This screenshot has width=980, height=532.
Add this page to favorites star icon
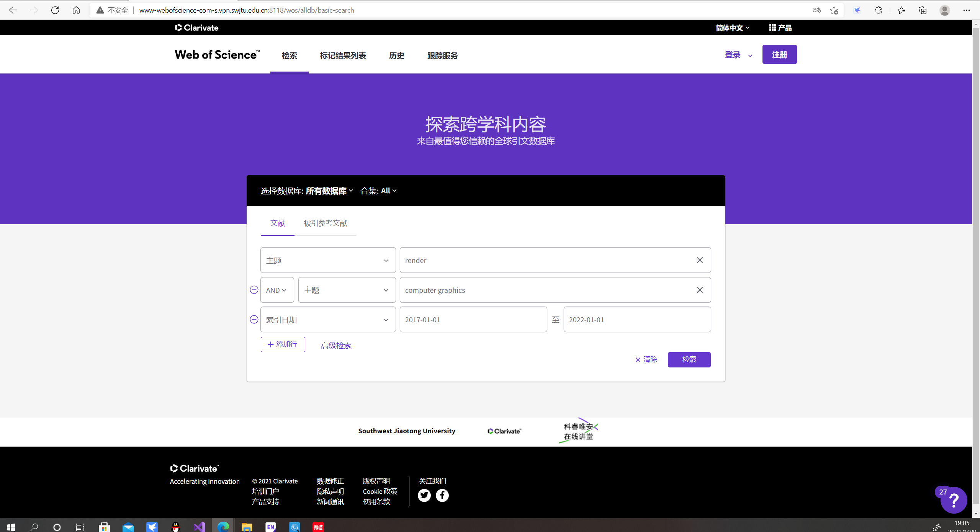[x=834, y=10]
